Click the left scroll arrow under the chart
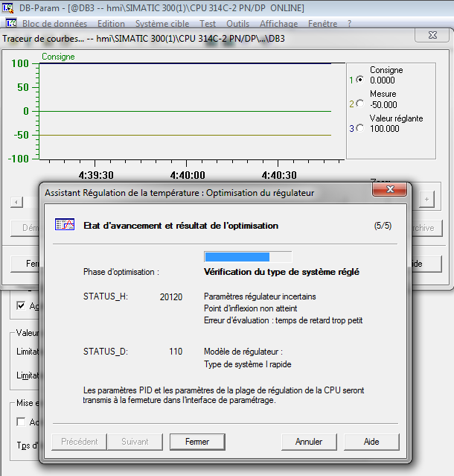 point(13,201)
